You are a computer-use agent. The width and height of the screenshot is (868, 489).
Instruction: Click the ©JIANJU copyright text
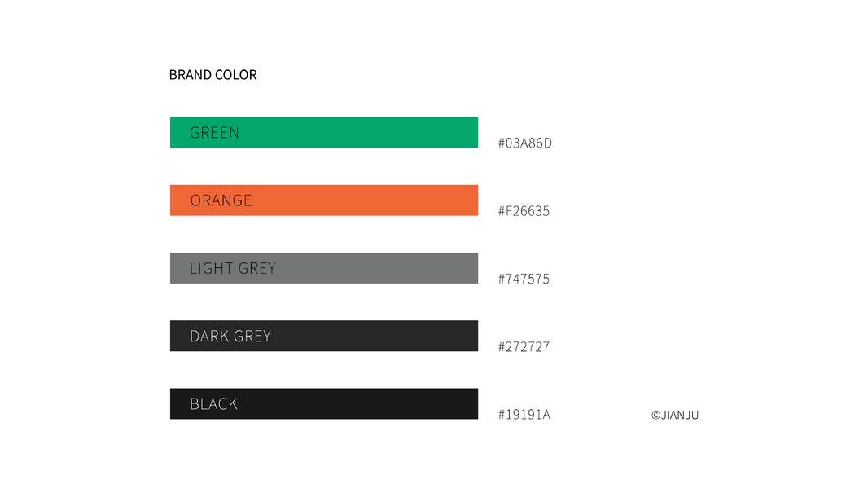tap(675, 415)
